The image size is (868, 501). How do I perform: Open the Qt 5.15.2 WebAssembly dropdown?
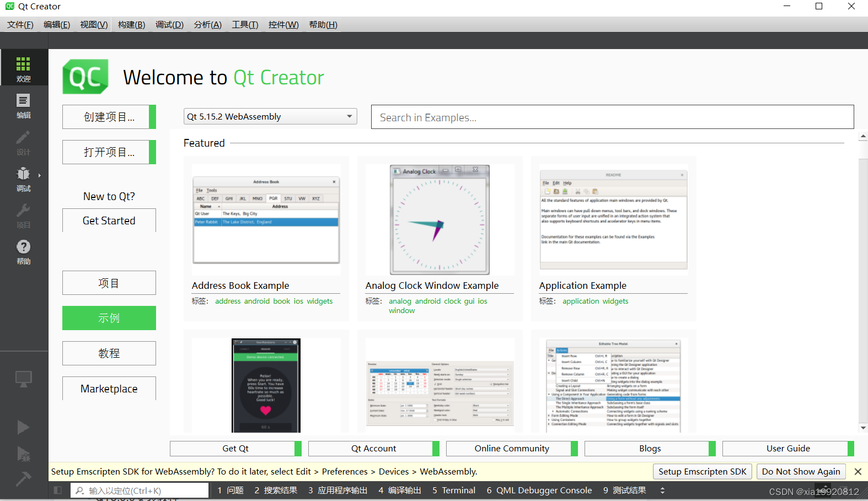270,116
